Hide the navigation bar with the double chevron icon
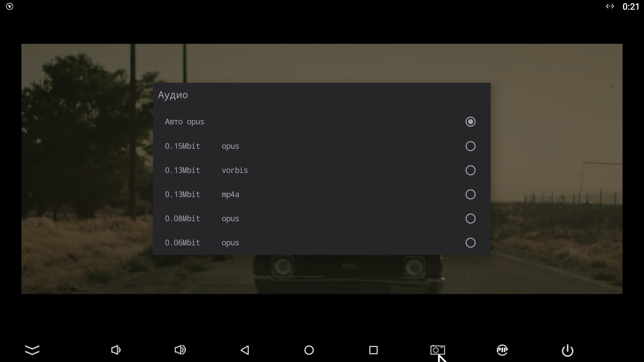Screen dimensions: 644x362 pyautogui.click(x=33, y=350)
